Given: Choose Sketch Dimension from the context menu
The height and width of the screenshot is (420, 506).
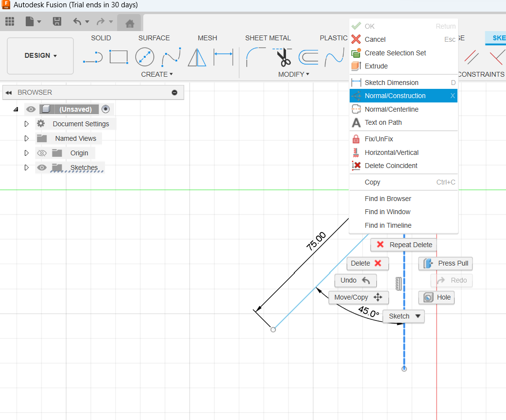Looking at the screenshot, I should [404, 83].
